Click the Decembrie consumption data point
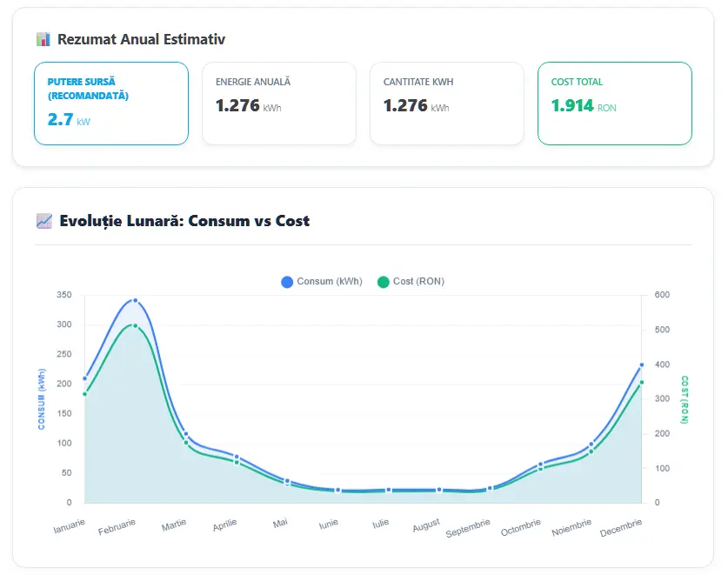 642,365
